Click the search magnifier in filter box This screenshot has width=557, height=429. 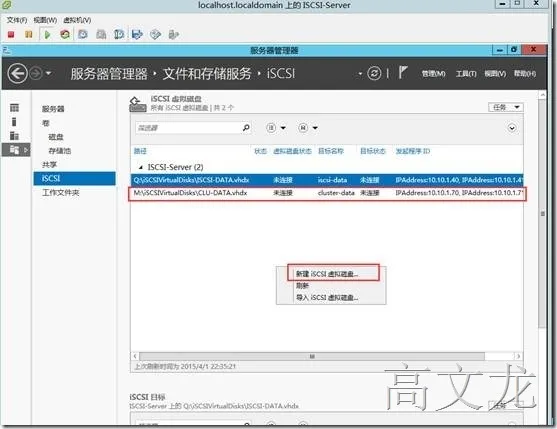coord(246,127)
